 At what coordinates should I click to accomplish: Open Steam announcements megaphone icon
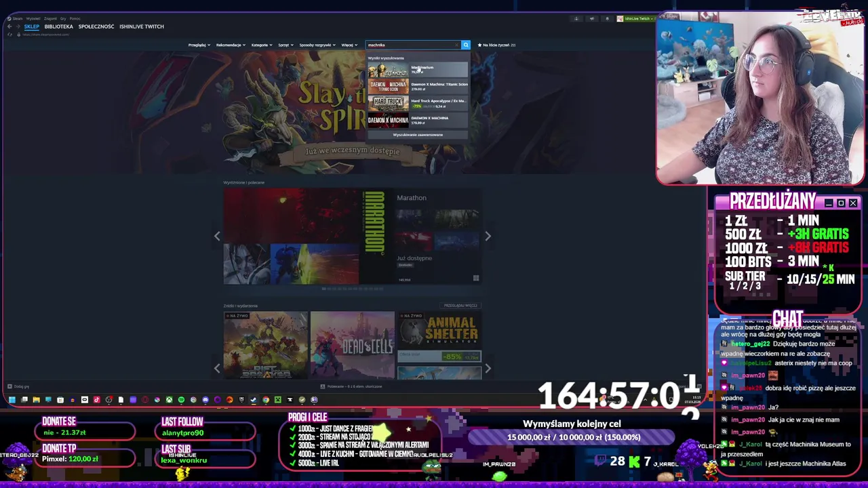click(592, 18)
